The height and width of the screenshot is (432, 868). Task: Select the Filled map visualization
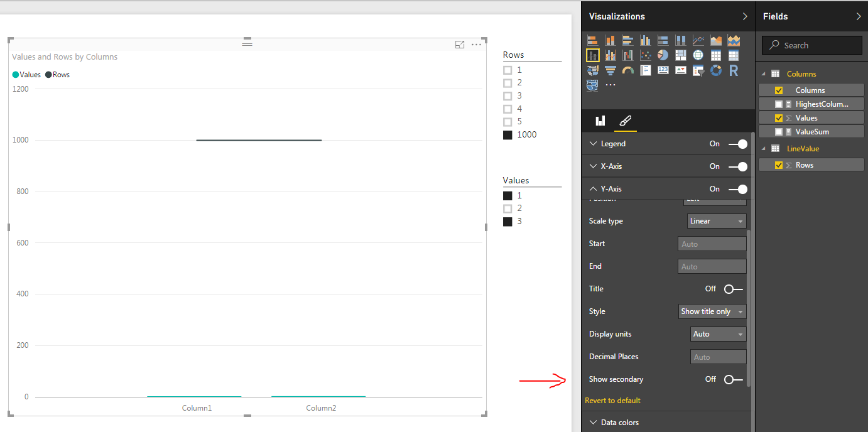point(593,70)
